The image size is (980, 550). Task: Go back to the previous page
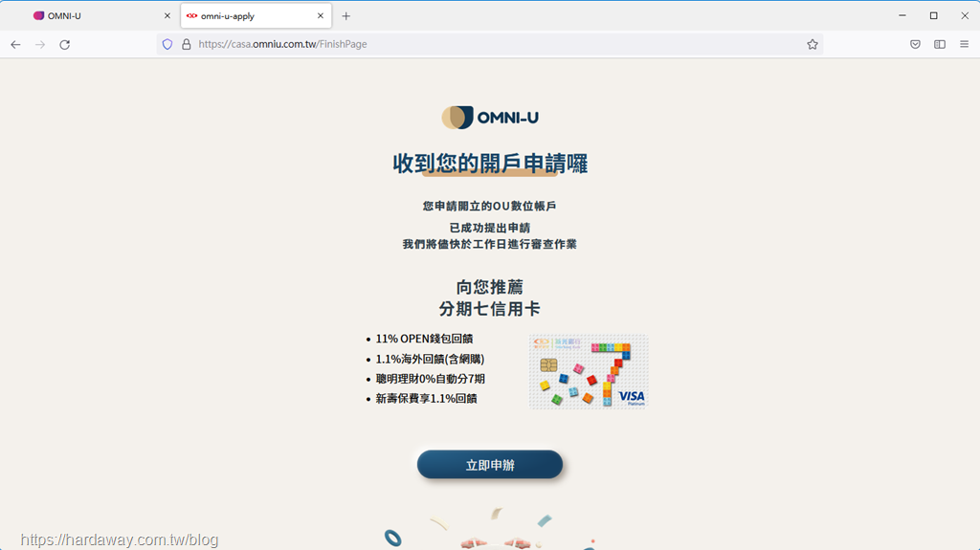[15, 44]
